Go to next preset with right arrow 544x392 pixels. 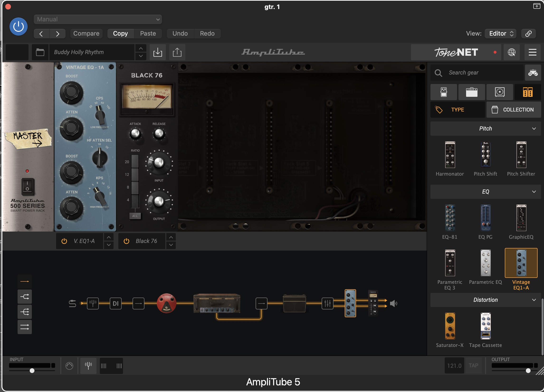click(x=57, y=33)
